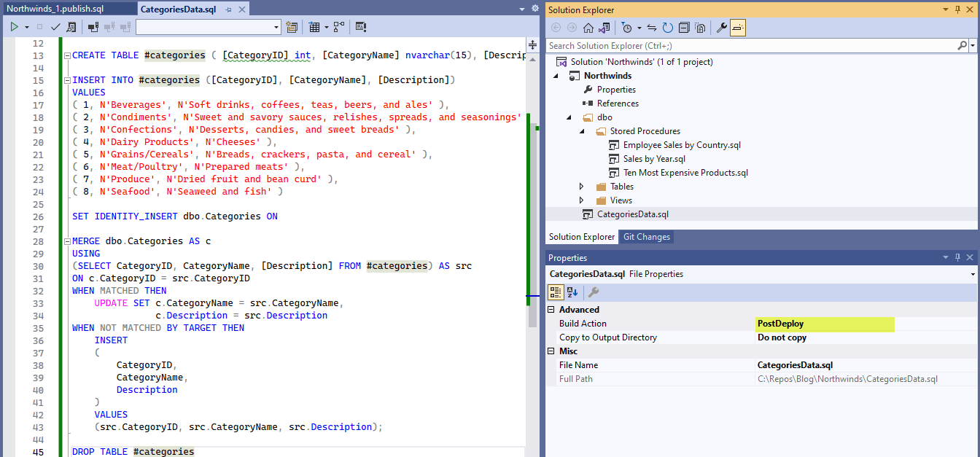
Task: Collapse the Stored Procedures folder
Action: (581, 131)
